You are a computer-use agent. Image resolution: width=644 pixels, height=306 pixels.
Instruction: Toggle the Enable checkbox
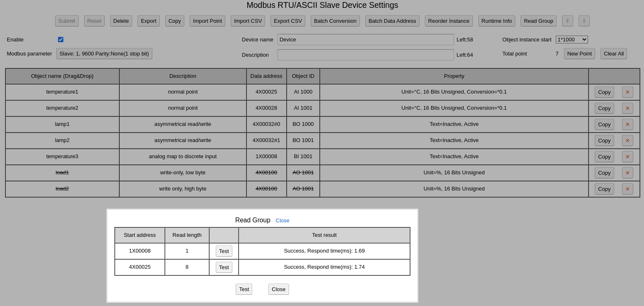pos(60,39)
